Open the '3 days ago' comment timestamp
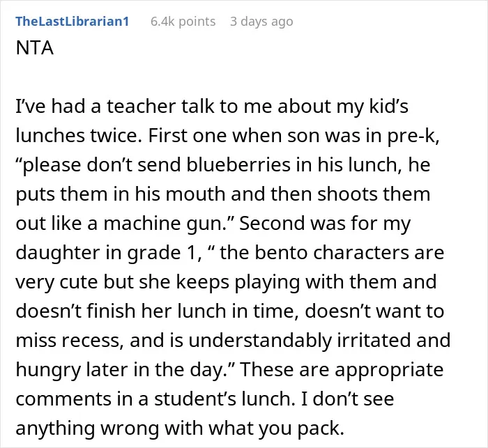488x448 pixels. [x=261, y=22]
